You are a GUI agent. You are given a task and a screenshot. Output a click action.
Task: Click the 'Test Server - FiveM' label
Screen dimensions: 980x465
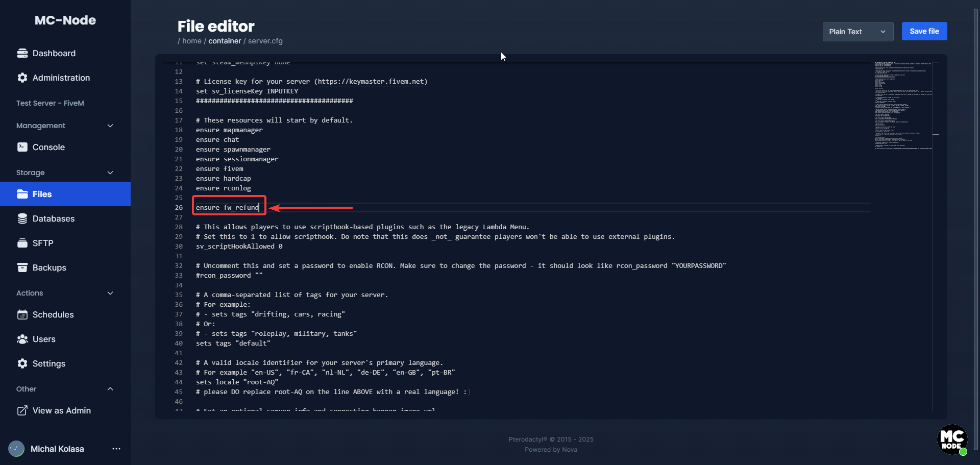click(50, 103)
